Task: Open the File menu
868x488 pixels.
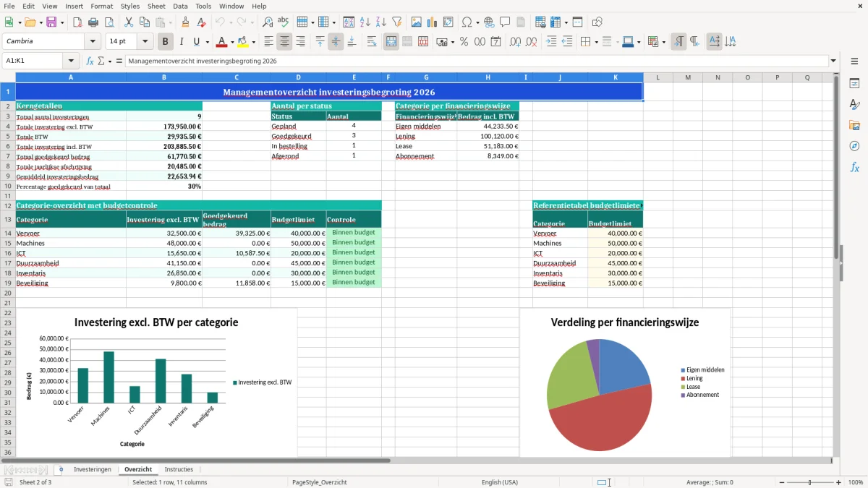Action: (9, 6)
